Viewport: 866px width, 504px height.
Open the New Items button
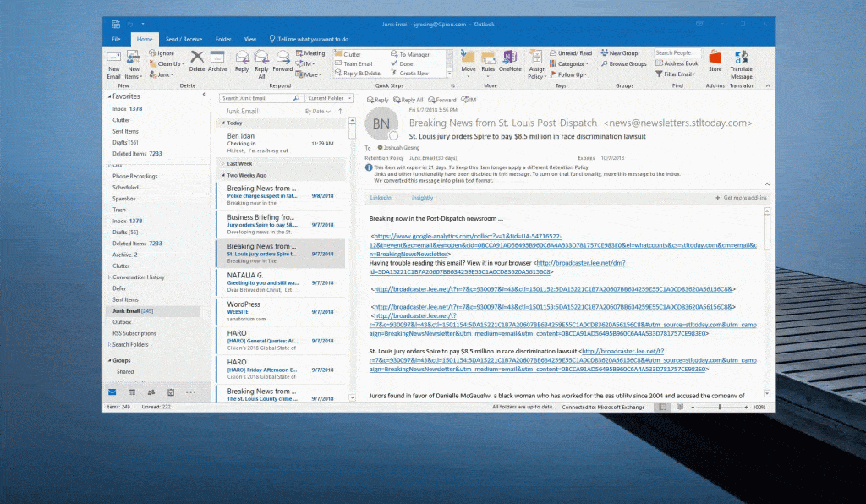[133, 65]
